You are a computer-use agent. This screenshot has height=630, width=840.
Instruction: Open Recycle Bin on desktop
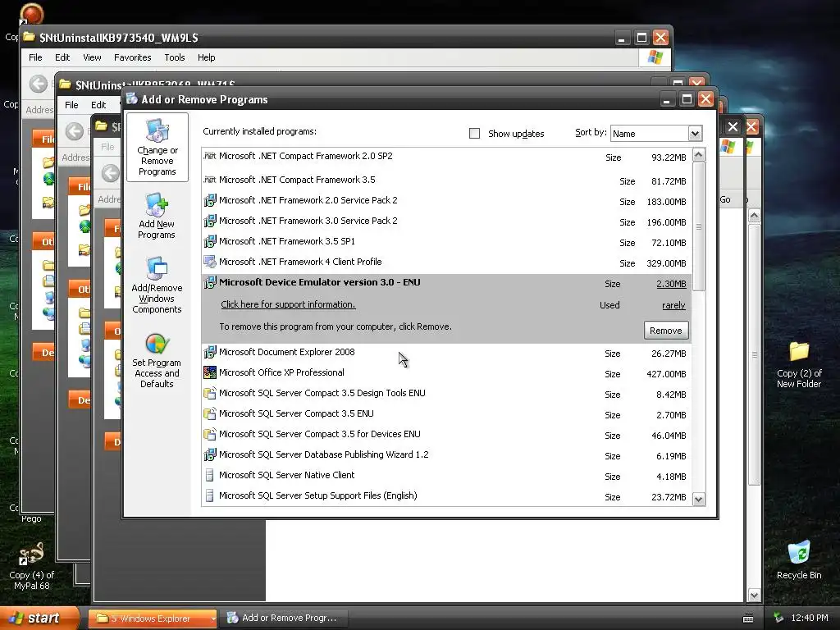(x=799, y=560)
